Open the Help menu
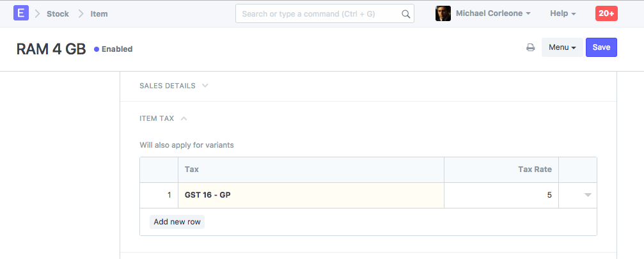The image size is (644, 259). tap(563, 13)
